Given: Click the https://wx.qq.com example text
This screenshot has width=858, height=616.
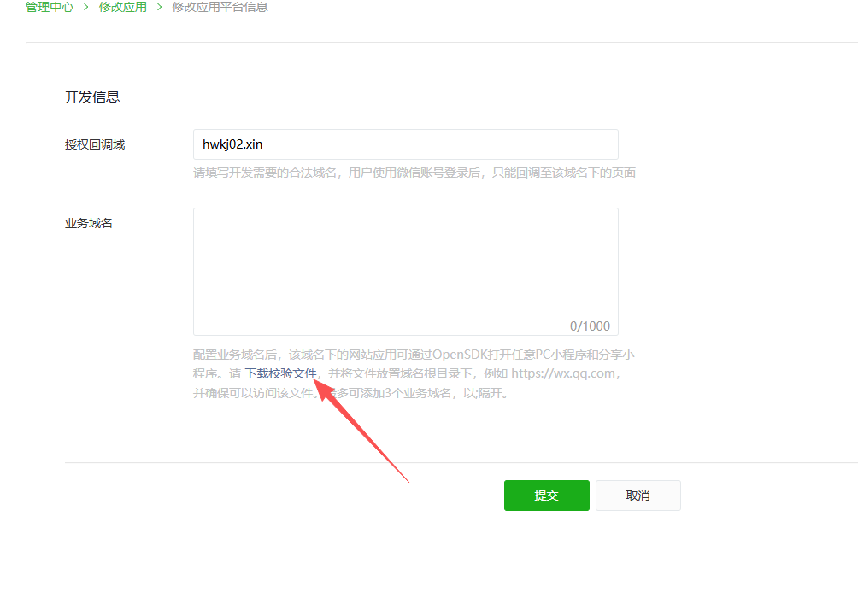Looking at the screenshot, I should click(563, 373).
